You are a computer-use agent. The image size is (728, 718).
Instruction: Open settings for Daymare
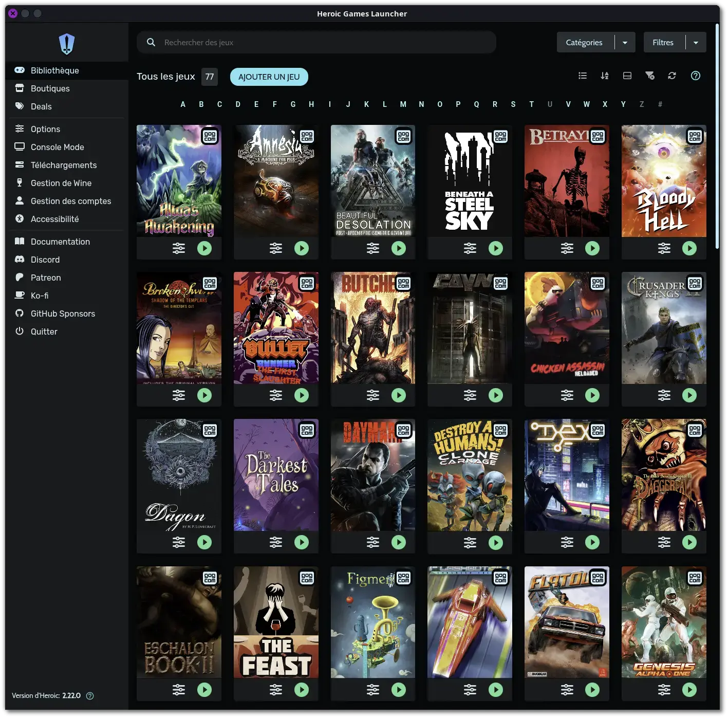pyautogui.click(x=373, y=542)
